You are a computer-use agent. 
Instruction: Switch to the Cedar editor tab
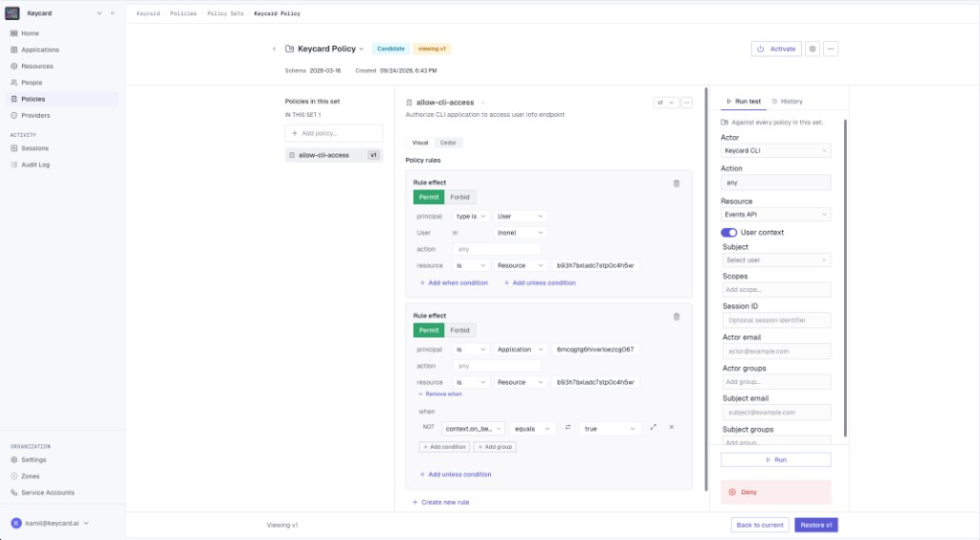pos(448,143)
